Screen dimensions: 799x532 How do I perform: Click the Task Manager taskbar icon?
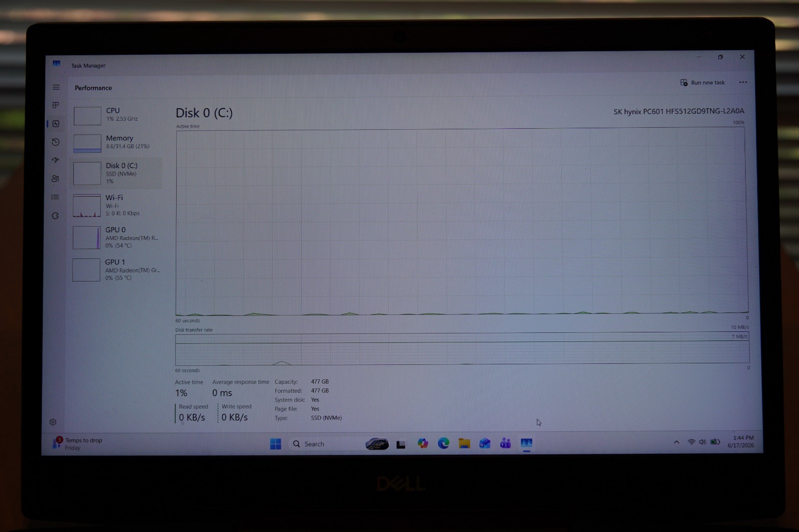526,443
